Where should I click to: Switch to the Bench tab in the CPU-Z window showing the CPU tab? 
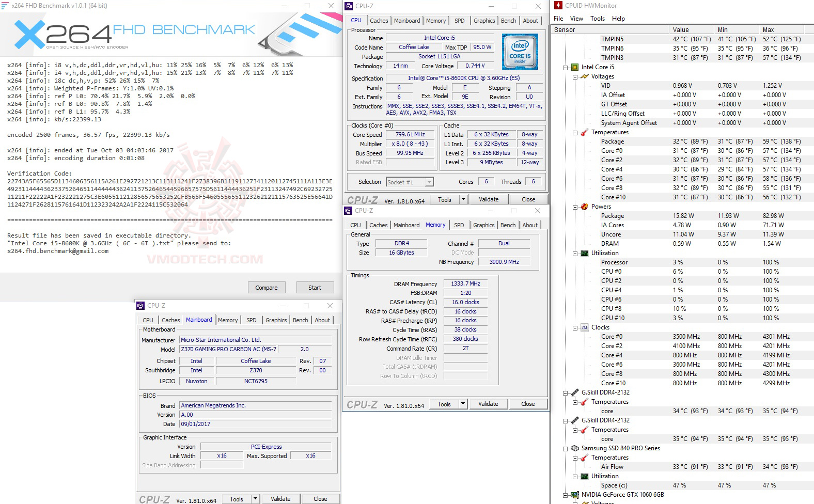point(509,21)
